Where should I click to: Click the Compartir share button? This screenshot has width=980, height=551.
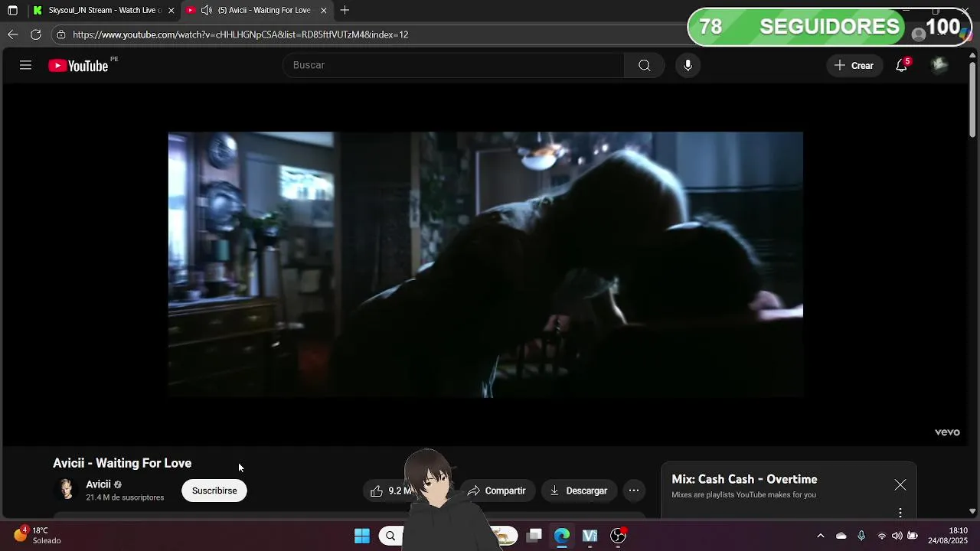(497, 491)
